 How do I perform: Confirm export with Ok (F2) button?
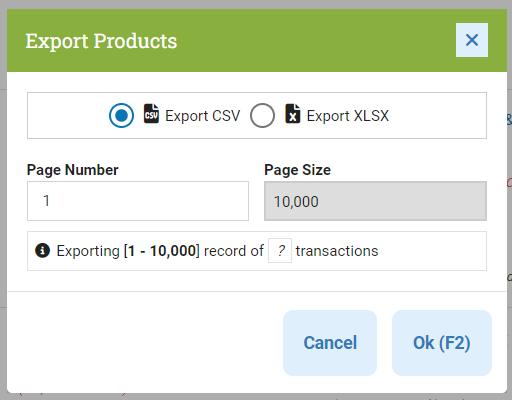pos(442,343)
